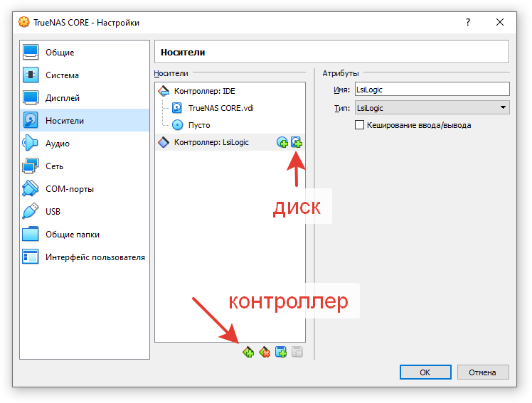
Task: Click the help question mark button
Action: (x=468, y=22)
